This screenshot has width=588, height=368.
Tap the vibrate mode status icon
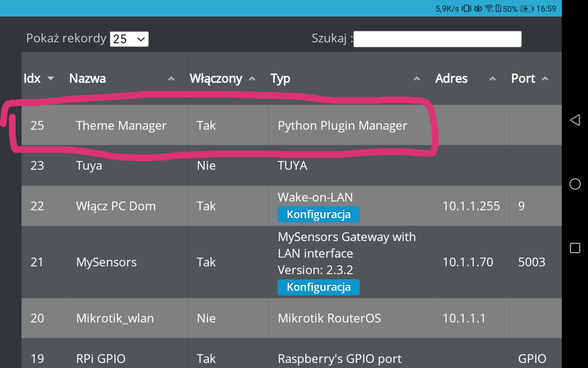pyautogui.click(x=466, y=8)
